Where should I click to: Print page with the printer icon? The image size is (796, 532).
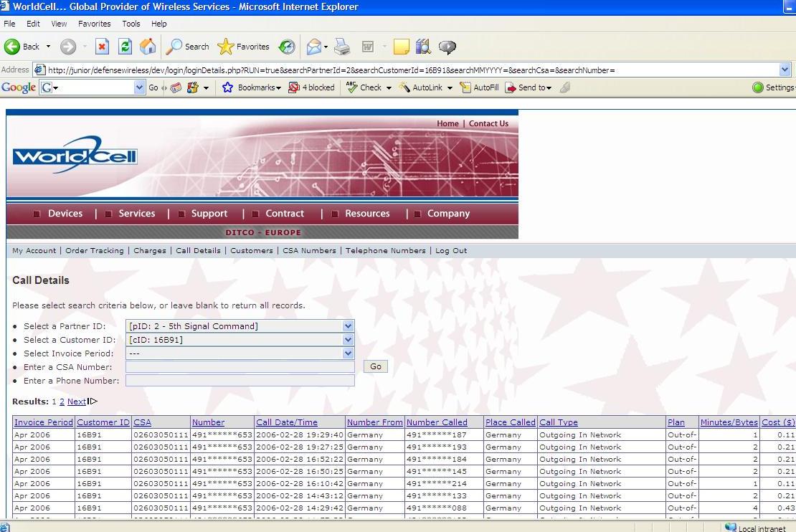[x=342, y=47]
